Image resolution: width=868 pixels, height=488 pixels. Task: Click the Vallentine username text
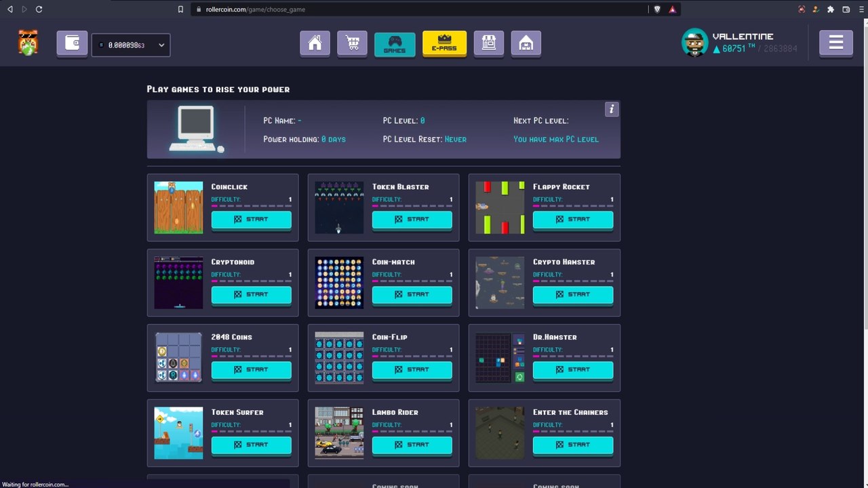pos(743,37)
